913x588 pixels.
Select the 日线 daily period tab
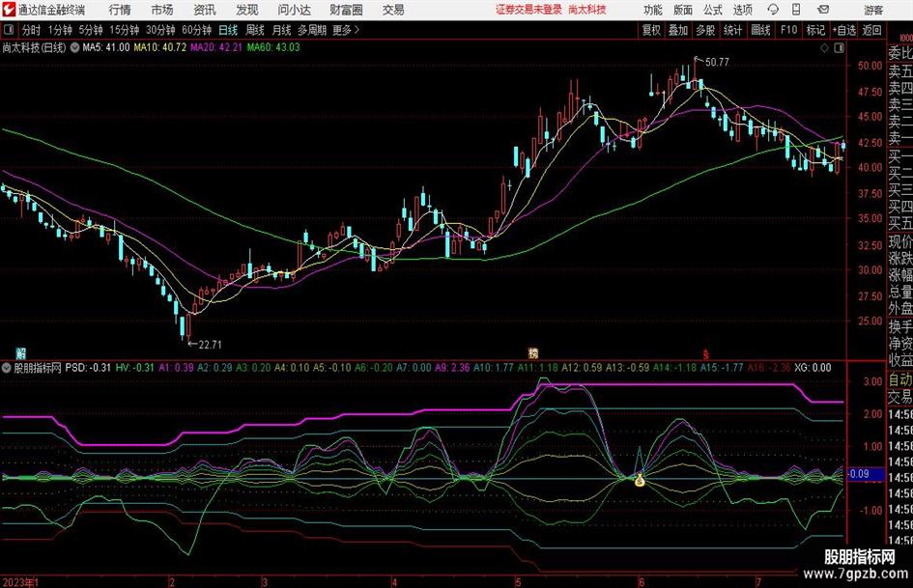coord(228,30)
